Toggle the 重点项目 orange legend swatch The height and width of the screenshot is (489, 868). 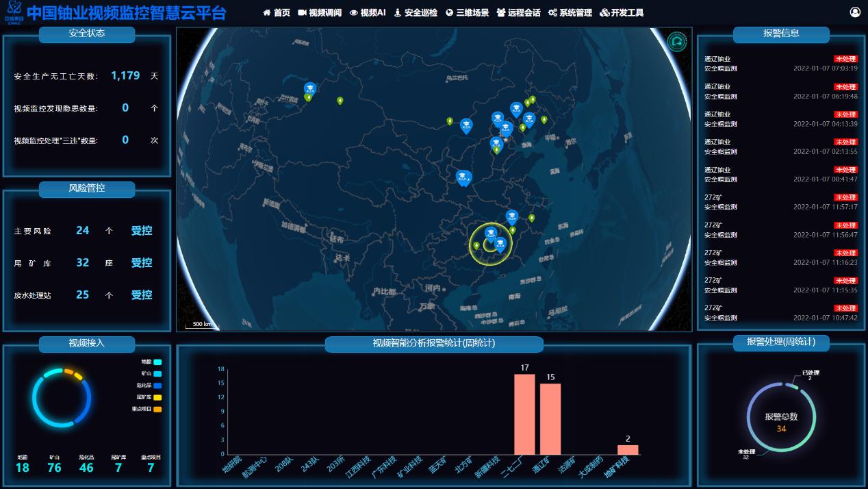pos(157,409)
